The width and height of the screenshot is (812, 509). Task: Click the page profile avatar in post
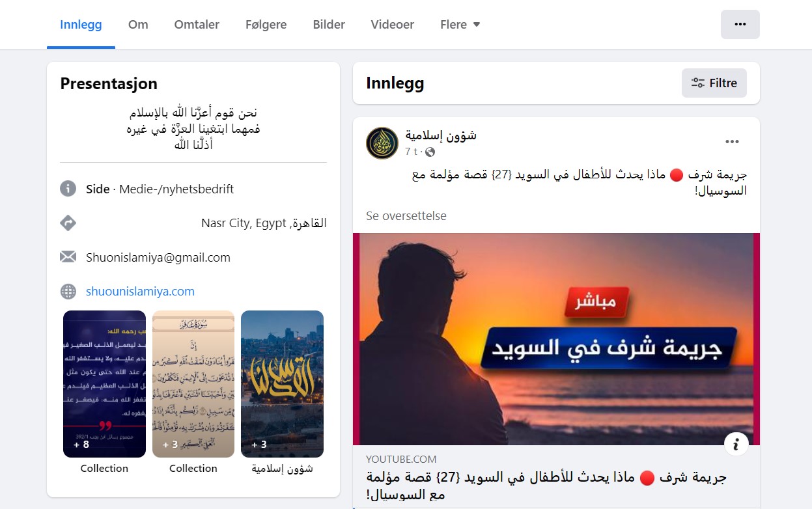click(382, 143)
